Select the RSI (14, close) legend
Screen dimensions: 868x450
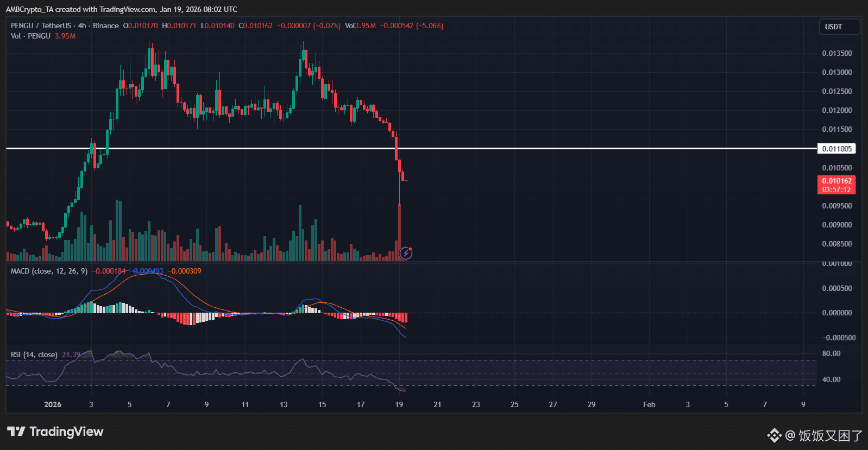[34, 354]
